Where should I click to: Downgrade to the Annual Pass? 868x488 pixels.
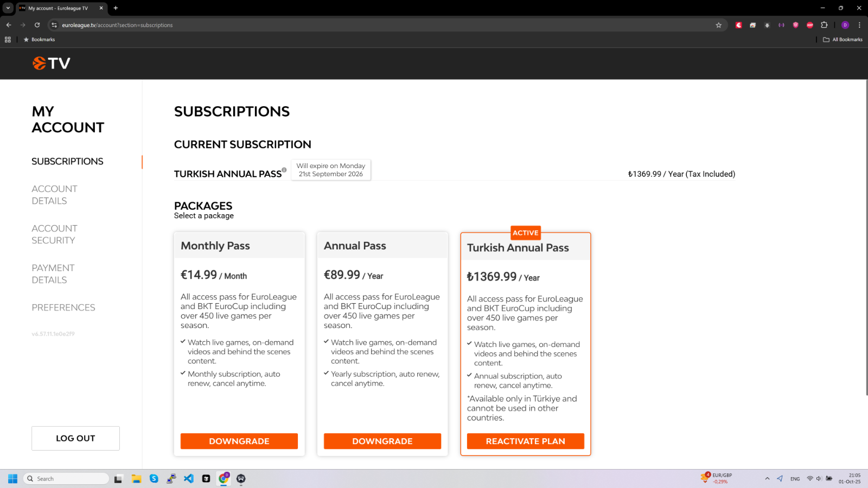[x=382, y=441]
